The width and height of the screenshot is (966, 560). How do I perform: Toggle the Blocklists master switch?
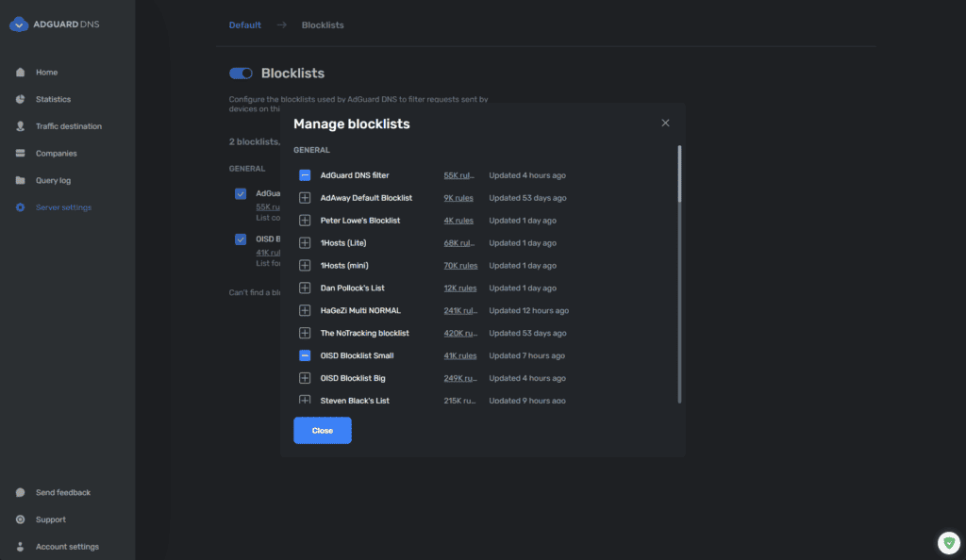pos(241,74)
